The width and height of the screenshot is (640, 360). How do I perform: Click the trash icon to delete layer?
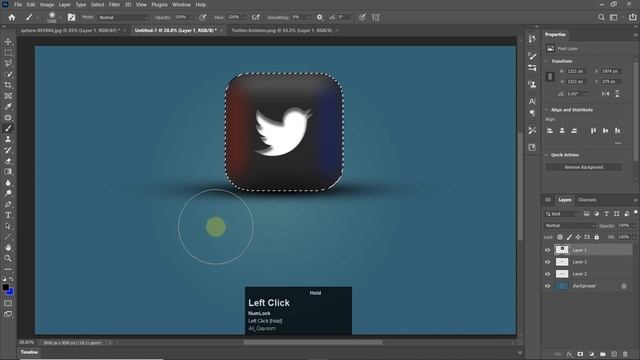625,354
